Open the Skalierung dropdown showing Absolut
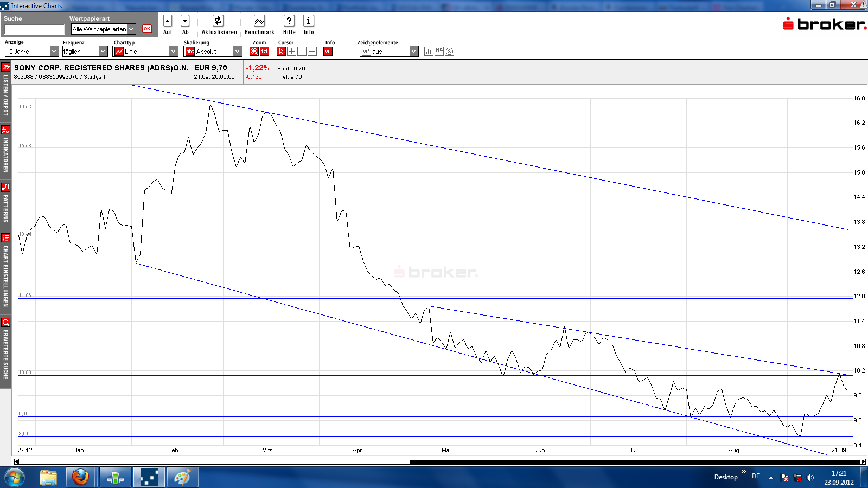 (213, 52)
